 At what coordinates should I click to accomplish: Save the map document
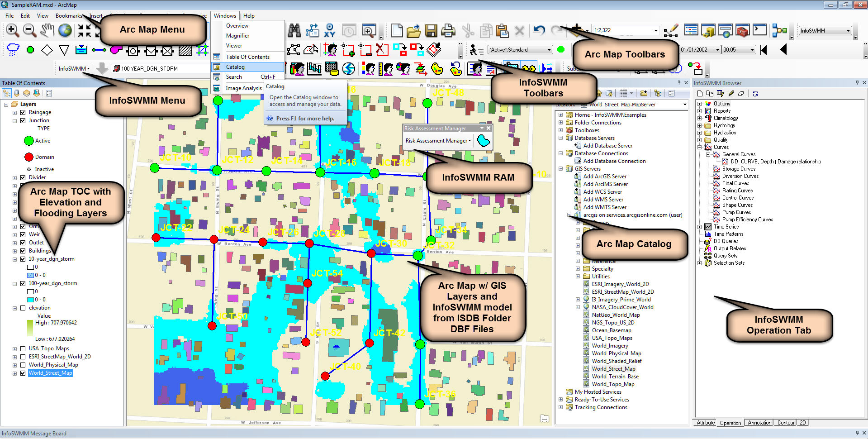point(431,30)
